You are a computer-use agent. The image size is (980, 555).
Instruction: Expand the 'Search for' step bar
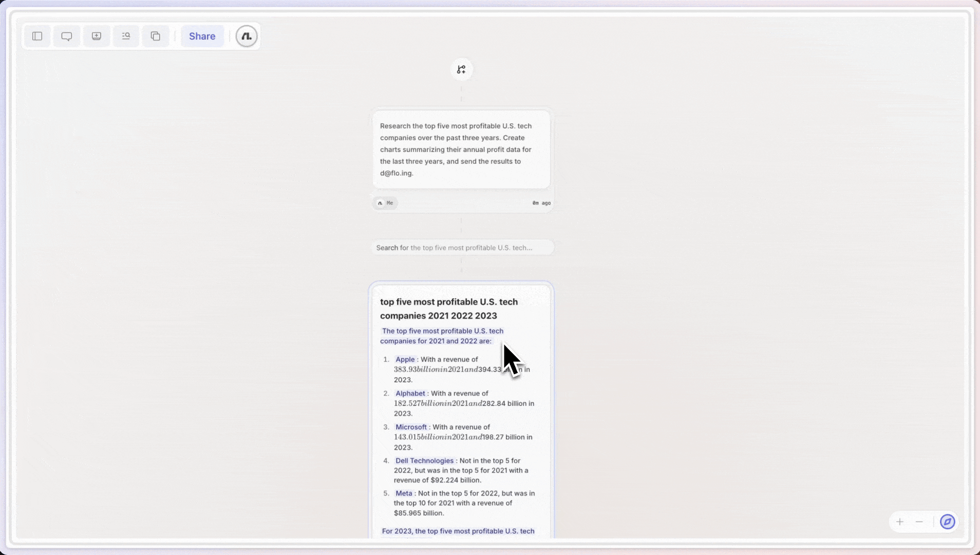[462, 248]
